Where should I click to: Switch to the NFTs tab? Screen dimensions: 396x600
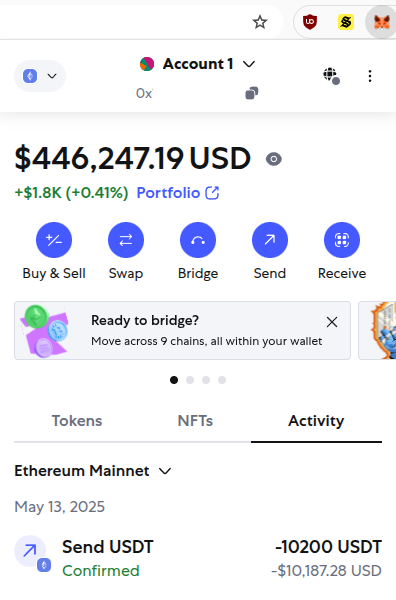pos(195,421)
